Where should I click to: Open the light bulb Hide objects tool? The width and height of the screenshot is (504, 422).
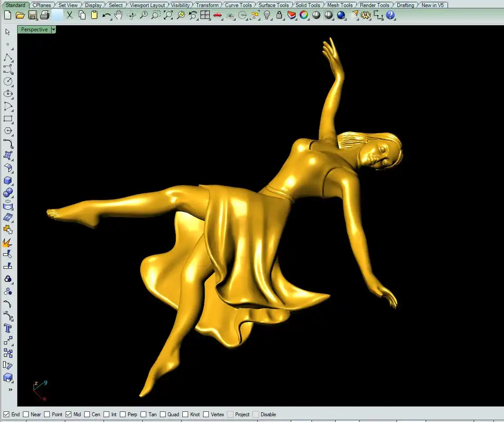(267, 15)
